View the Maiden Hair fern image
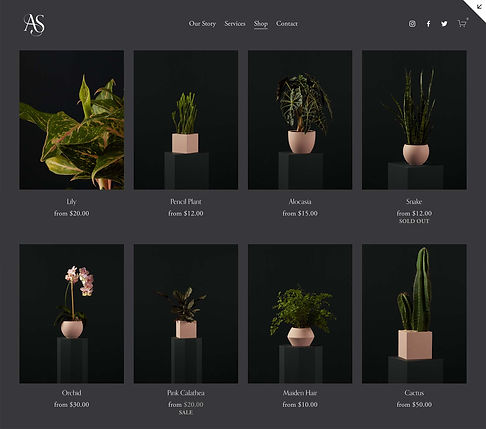The height and width of the screenshot is (429, 486). pos(300,314)
